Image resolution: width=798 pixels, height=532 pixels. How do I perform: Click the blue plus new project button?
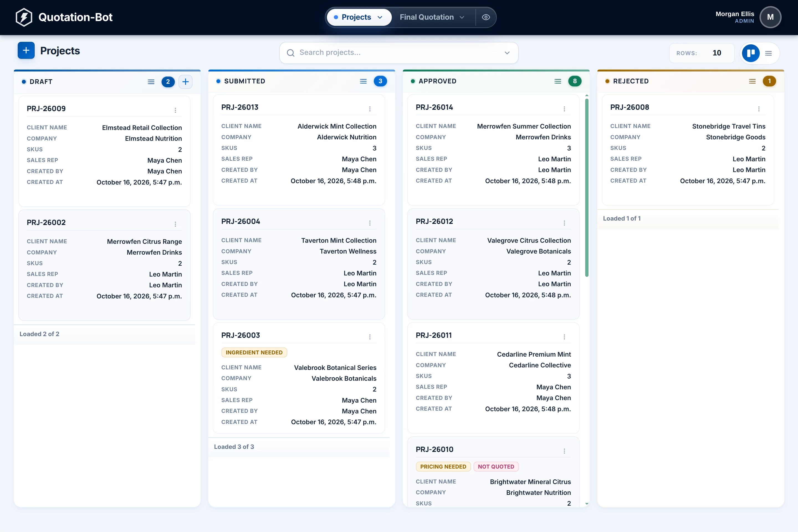26,50
